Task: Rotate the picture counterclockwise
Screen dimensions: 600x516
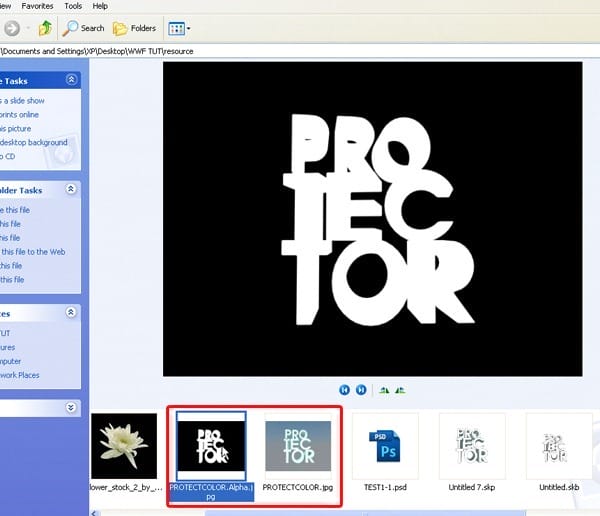Action: point(400,390)
